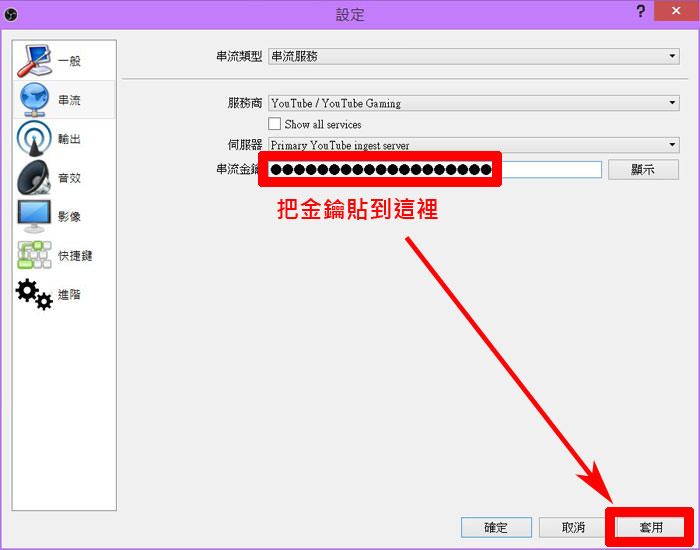The image size is (700, 550).
Task: Click the question mark help icon
Action: click(x=641, y=11)
